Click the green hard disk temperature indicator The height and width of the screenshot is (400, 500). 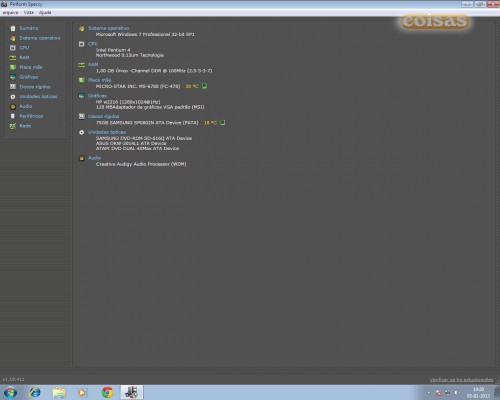[x=222, y=122]
